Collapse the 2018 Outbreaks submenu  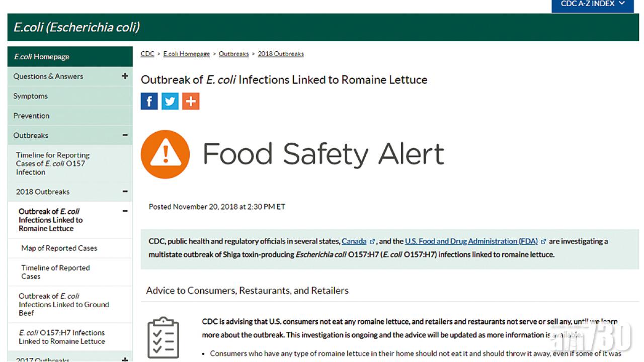[x=125, y=192]
